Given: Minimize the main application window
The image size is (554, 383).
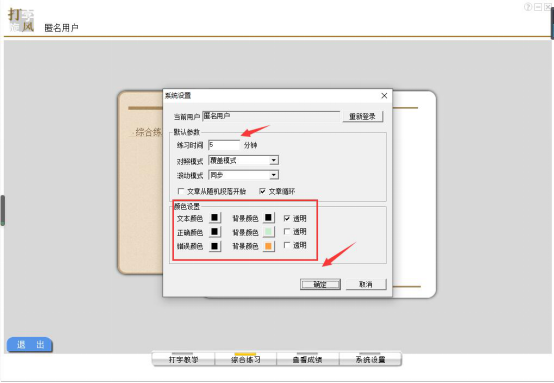Looking at the screenshot, I should pos(538,7).
